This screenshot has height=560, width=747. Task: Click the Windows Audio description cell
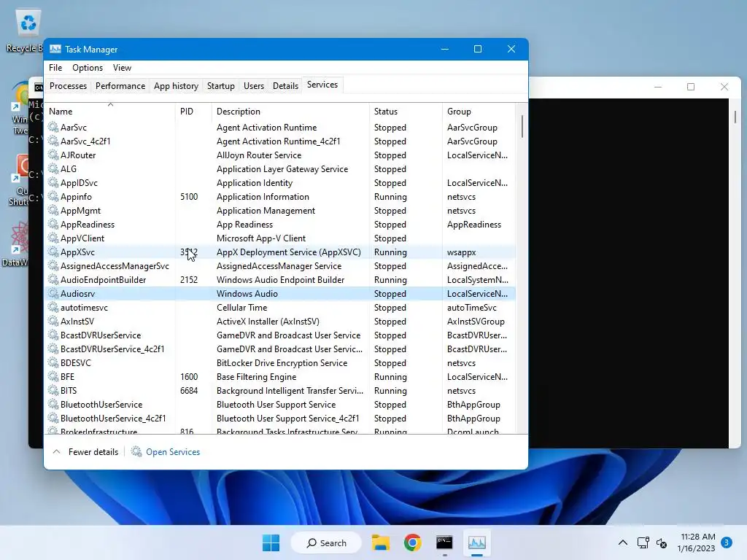click(247, 293)
